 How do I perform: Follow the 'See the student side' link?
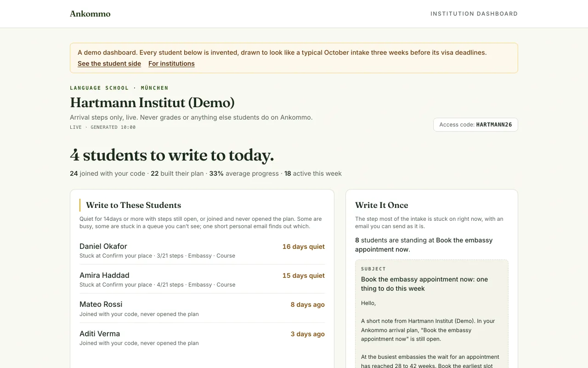109,63
